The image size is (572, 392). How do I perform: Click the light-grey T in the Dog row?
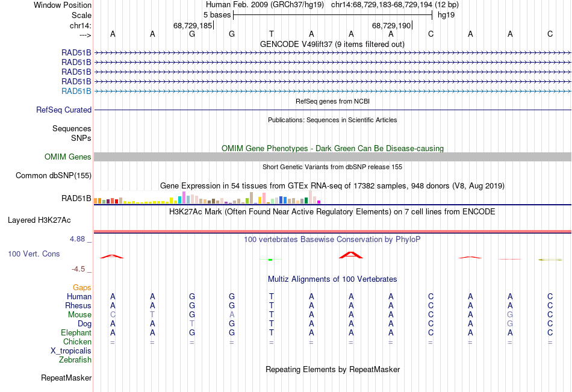click(192, 324)
